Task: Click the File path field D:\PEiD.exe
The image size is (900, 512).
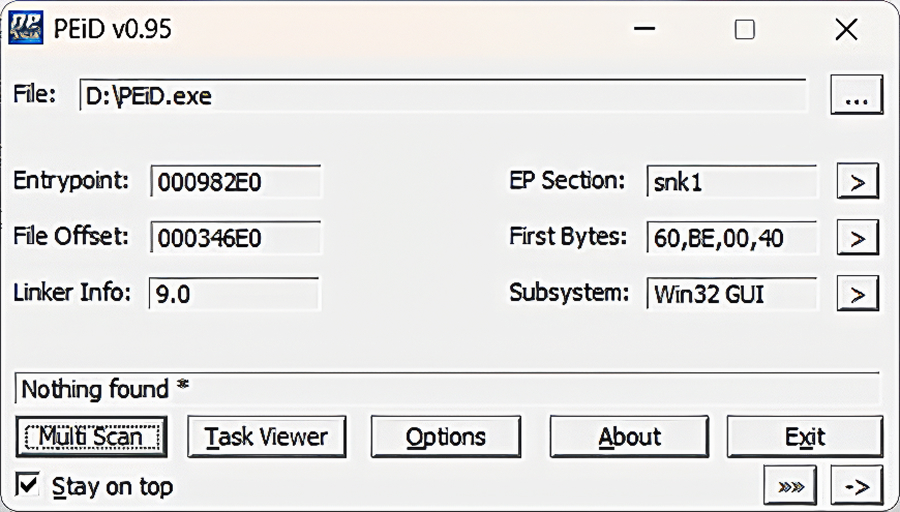Action: [443, 95]
